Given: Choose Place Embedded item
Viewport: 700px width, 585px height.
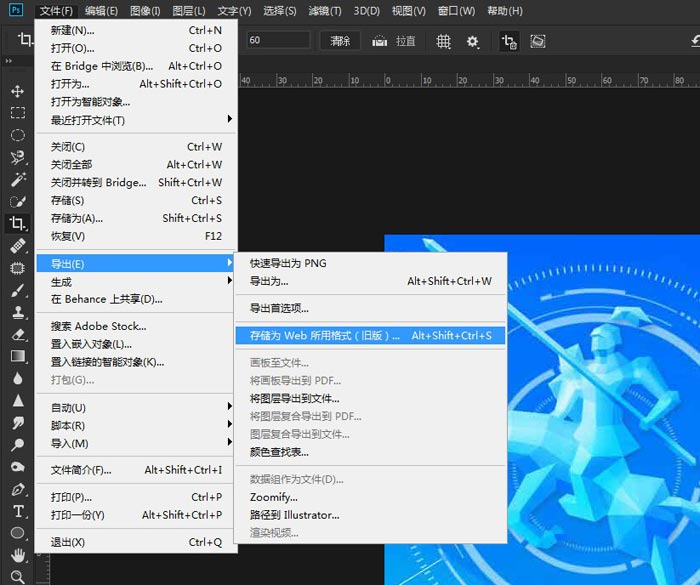Looking at the screenshot, I should 136,344.
